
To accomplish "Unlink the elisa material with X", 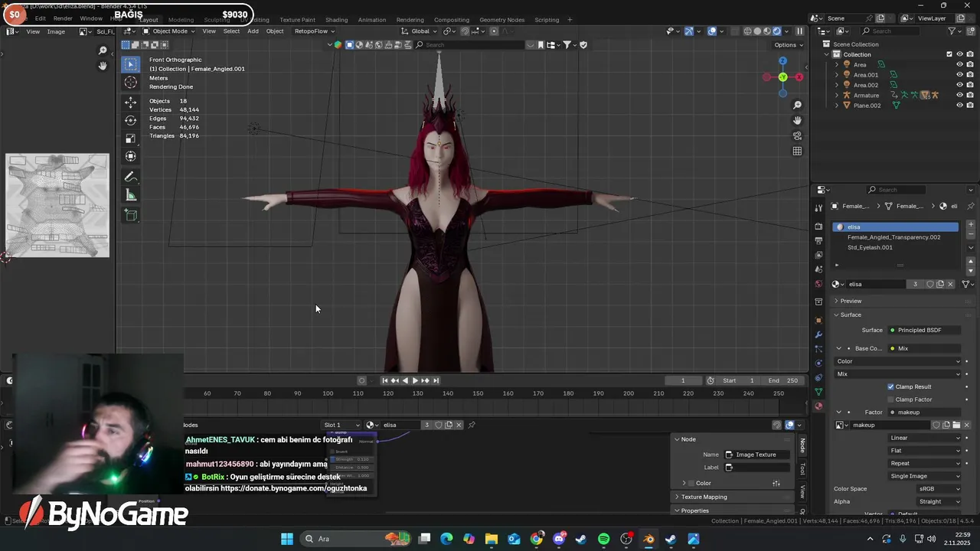I will 951,284.
